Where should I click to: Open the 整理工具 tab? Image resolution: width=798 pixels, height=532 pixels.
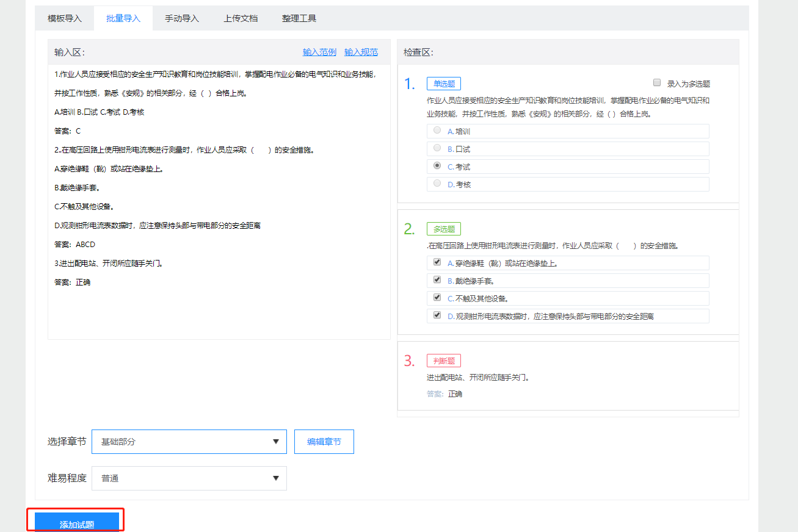[x=299, y=18]
